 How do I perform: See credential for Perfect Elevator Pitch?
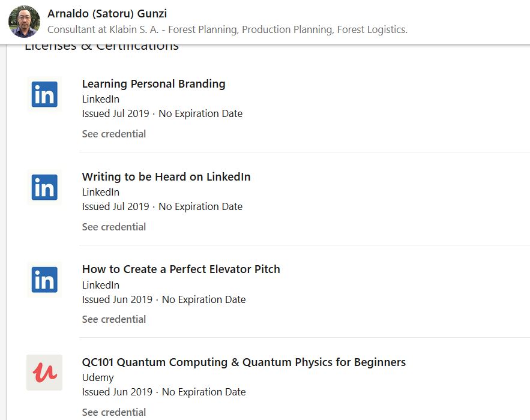point(114,319)
